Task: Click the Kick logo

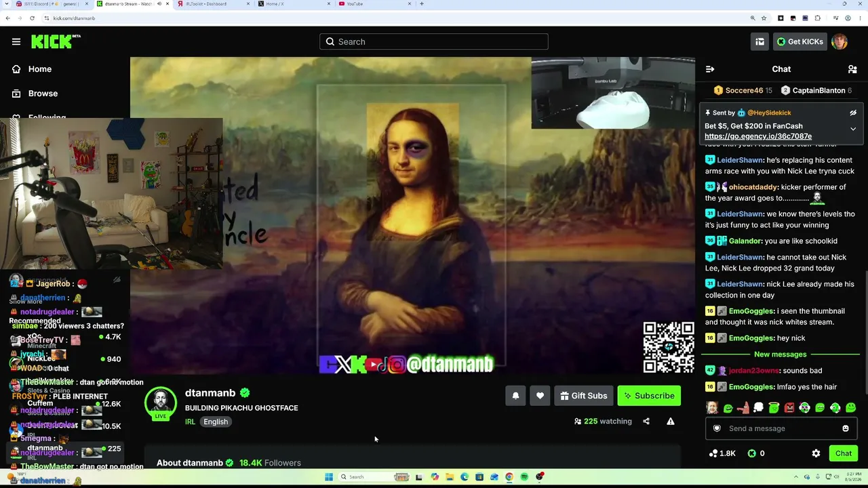Action: [x=56, y=41]
